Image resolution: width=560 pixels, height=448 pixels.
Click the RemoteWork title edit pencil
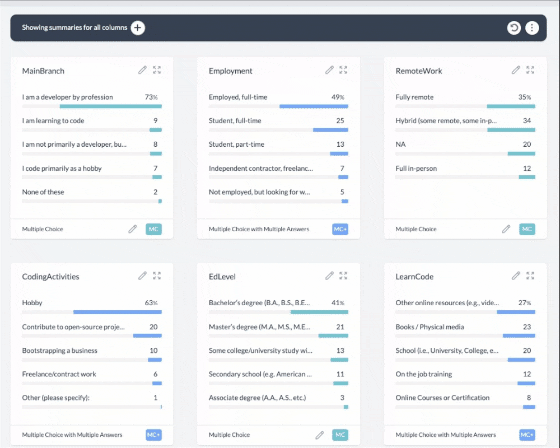(x=516, y=70)
